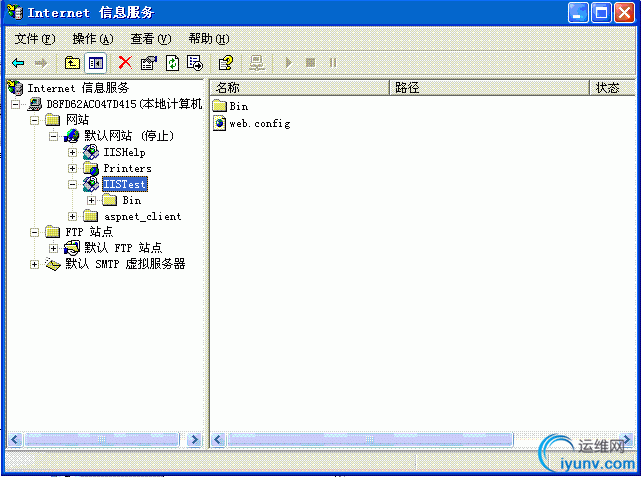641x480 pixels.
Task: Maximize the Internet 信息服务 window
Action: tap(601, 12)
